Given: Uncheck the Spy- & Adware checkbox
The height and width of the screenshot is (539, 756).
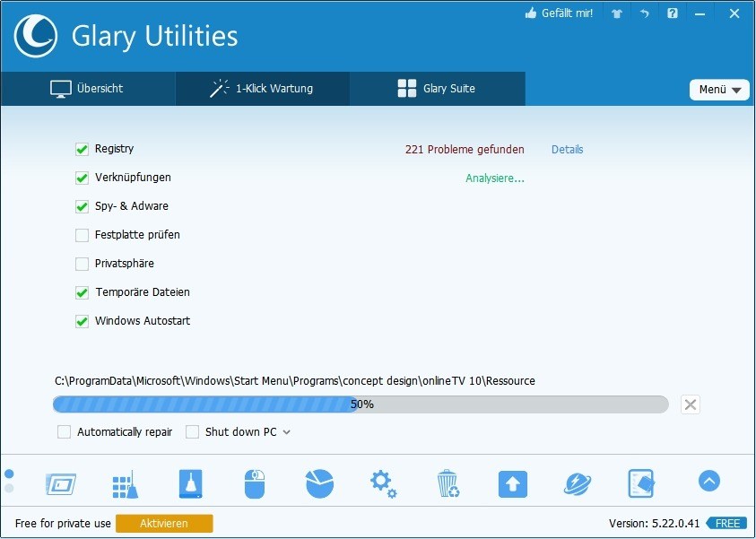Looking at the screenshot, I should (82, 206).
